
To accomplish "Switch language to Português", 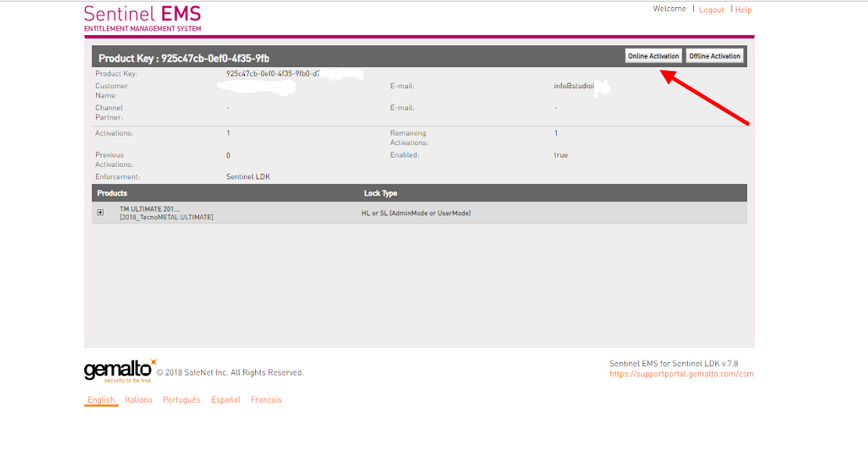I will (182, 400).
